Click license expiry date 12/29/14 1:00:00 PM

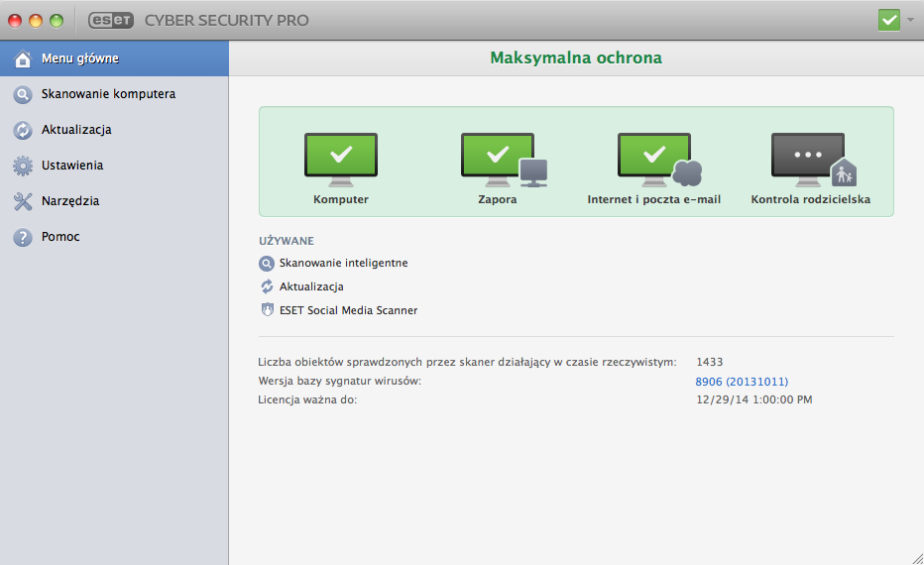pyautogui.click(x=754, y=399)
